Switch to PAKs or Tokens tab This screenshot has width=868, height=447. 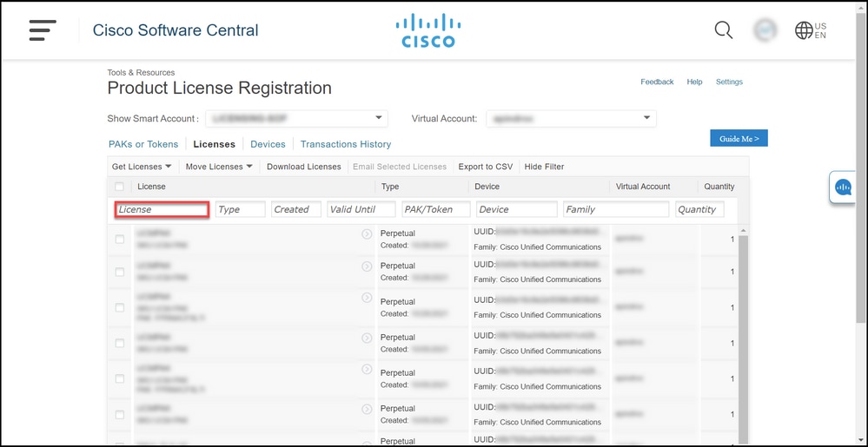coord(143,144)
